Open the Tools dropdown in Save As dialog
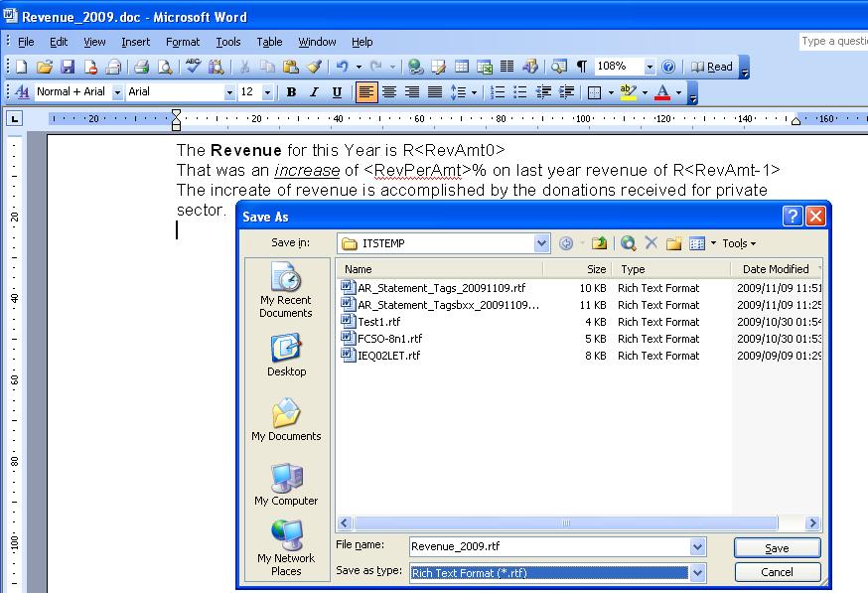 click(x=737, y=242)
